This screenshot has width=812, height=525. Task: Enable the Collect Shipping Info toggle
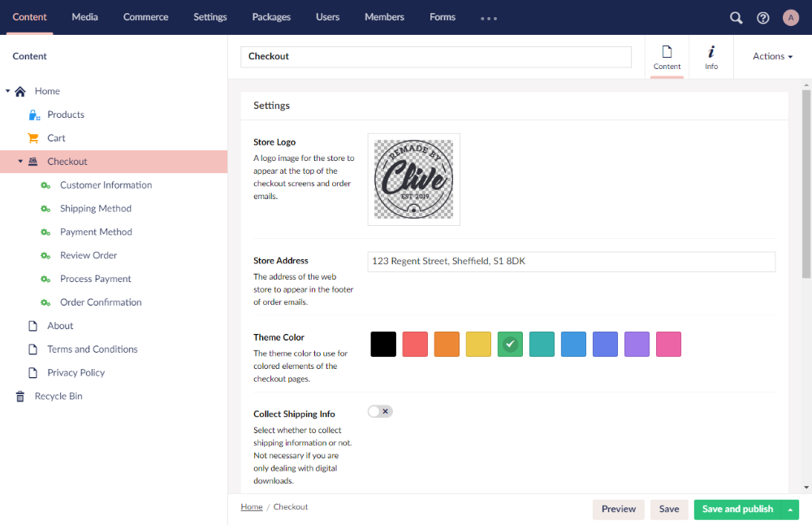click(379, 411)
